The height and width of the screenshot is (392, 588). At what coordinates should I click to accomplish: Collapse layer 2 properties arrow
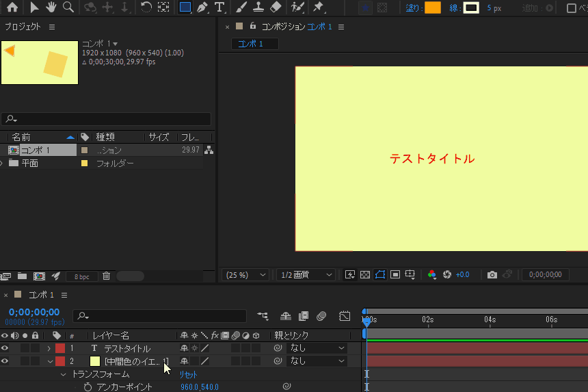point(50,361)
